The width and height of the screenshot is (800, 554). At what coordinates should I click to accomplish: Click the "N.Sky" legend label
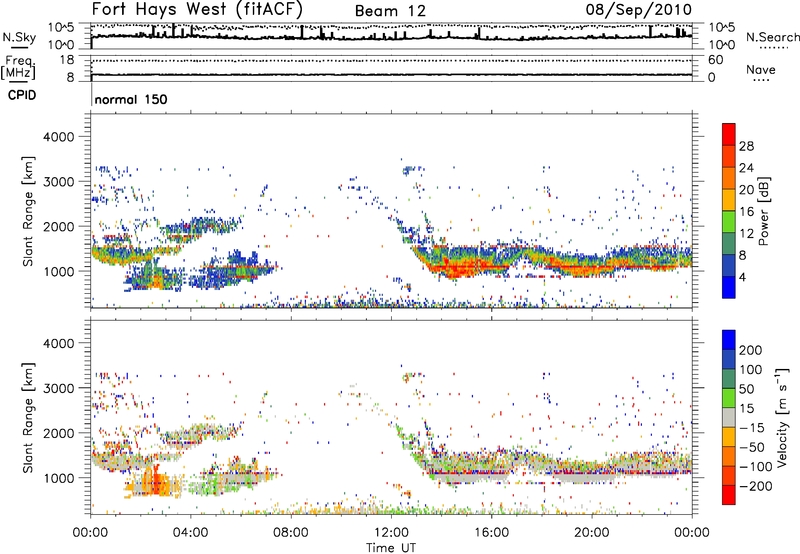click(19, 37)
